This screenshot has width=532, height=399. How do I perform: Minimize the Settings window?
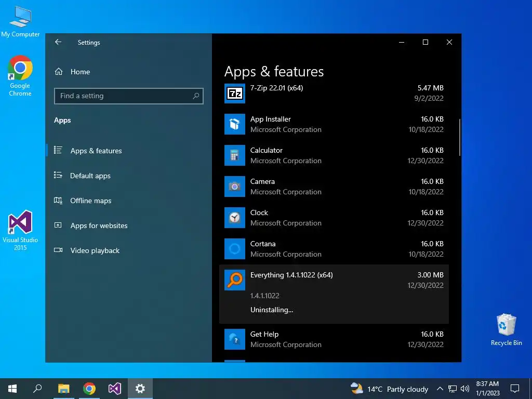coord(402,42)
